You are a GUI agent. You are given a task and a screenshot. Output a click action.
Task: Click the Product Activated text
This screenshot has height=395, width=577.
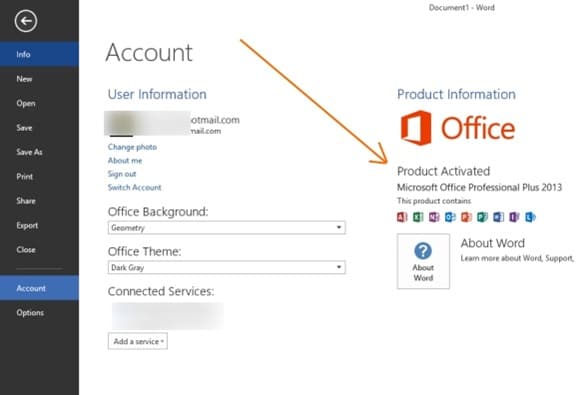443,171
